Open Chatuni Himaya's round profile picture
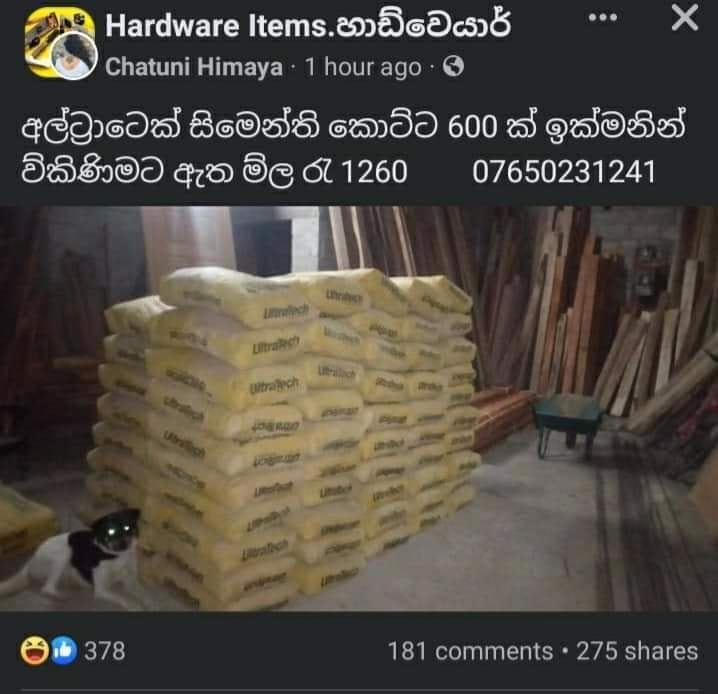Screen dimensions: 718x694 pyautogui.click(x=74, y=57)
